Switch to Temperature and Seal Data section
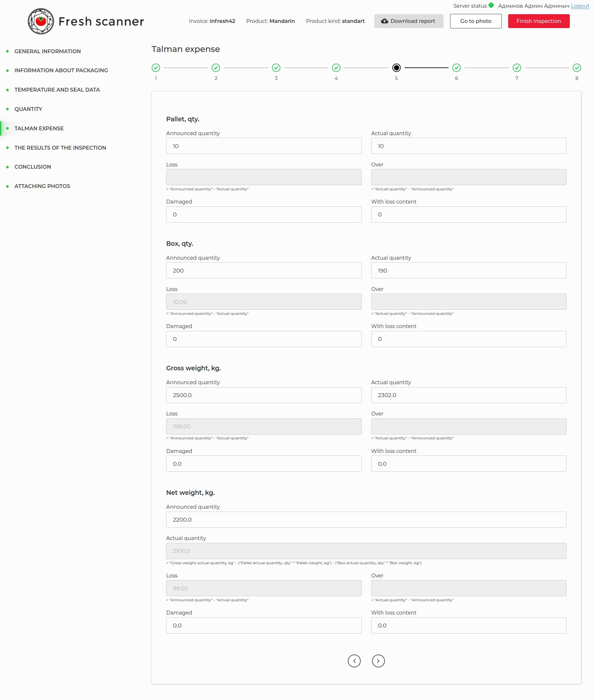 [x=57, y=90]
